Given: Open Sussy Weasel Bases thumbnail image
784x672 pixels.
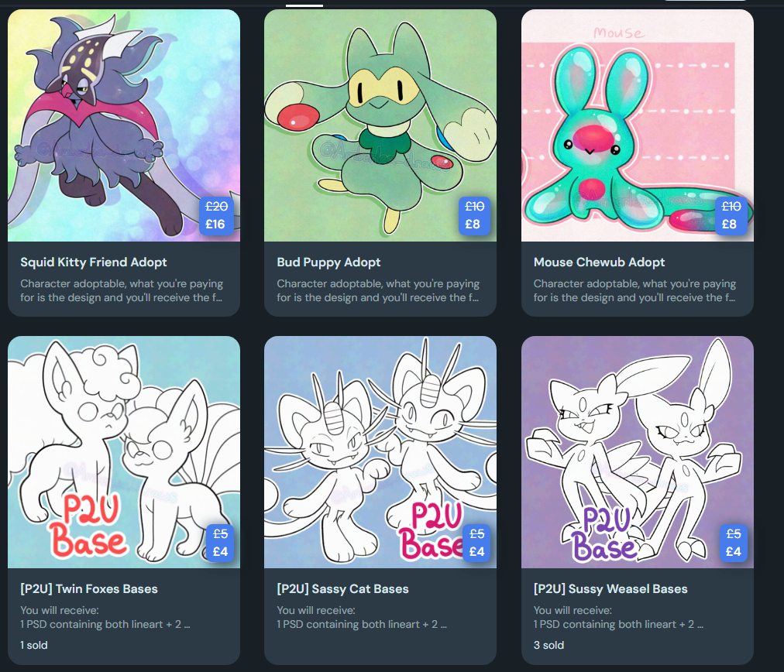Looking at the screenshot, I should [637, 451].
